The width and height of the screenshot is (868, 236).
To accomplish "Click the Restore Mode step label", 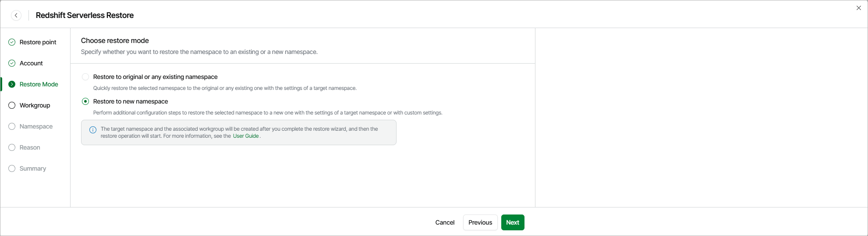I will click(39, 84).
